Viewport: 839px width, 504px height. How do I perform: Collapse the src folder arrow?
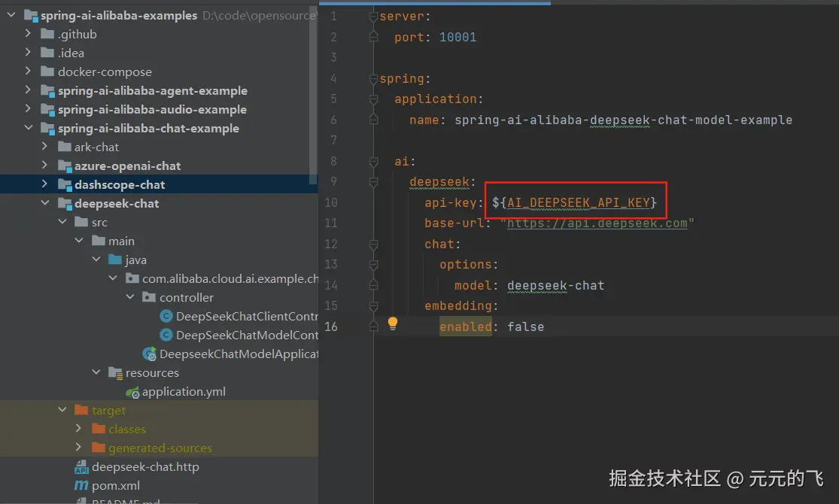point(62,222)
